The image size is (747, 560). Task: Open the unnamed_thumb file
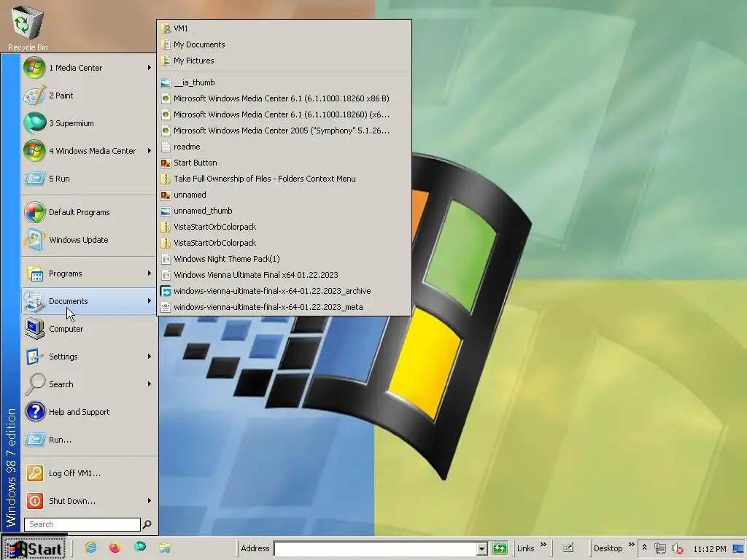pyautogui.click(x=284, y=211)
